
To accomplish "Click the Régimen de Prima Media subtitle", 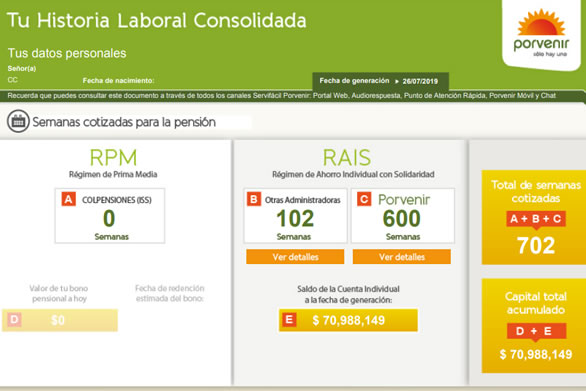I will pos(113,174).
